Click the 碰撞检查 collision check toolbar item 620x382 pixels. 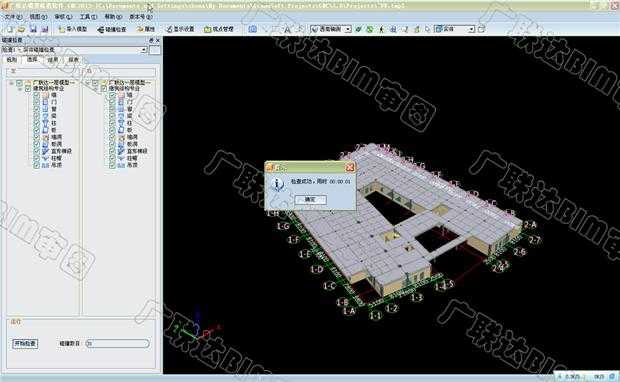tap(112, 29)
